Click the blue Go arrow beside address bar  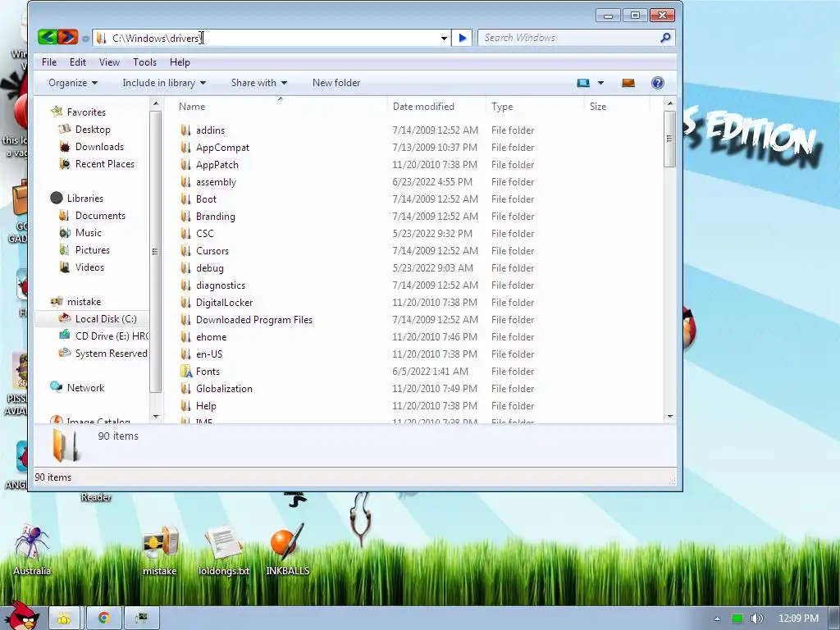(x=463, y=38)
